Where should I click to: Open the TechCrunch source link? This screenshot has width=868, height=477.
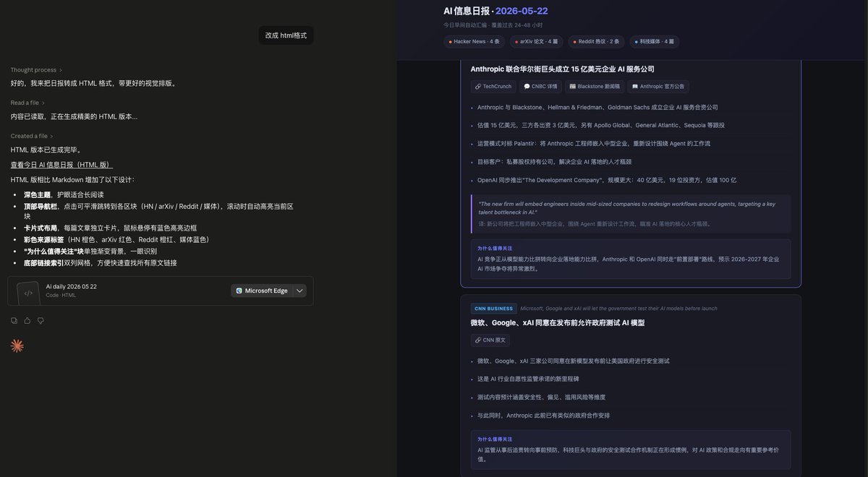point(493,87)
